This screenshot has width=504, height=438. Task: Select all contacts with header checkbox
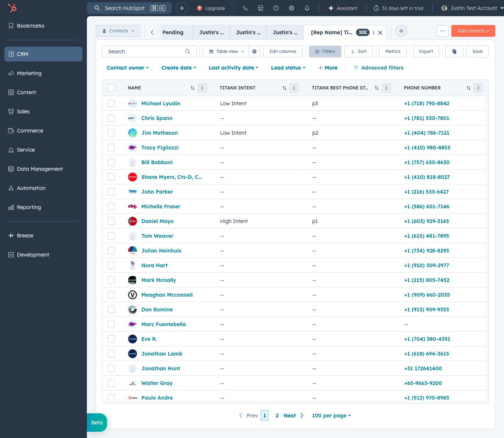(x=111, y=88)
